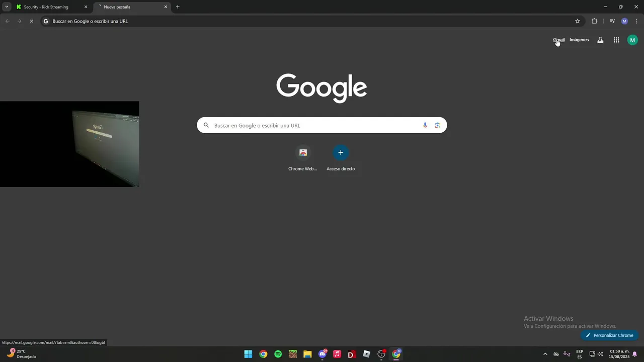Viewport: 644px width, 362px height.
Task: Open Minecraft from the taskbar
Action: (x=293, y=354)
